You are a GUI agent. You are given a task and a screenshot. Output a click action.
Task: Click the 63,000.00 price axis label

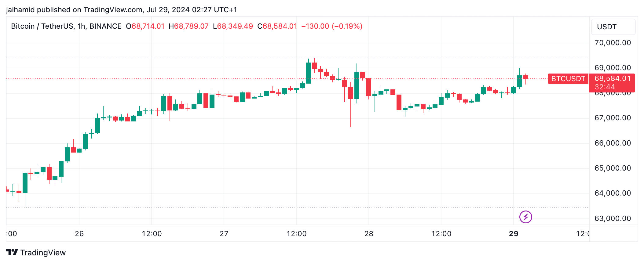pyautogui.click(x=613, y=218)
